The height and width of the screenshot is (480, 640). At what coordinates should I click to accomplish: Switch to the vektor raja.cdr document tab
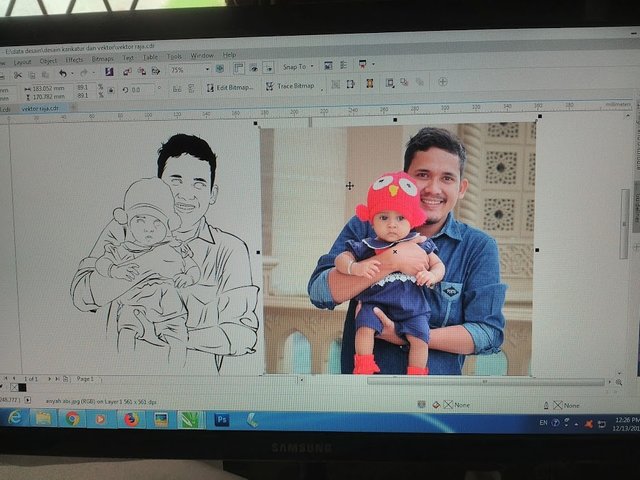click(x=40, y=109)
